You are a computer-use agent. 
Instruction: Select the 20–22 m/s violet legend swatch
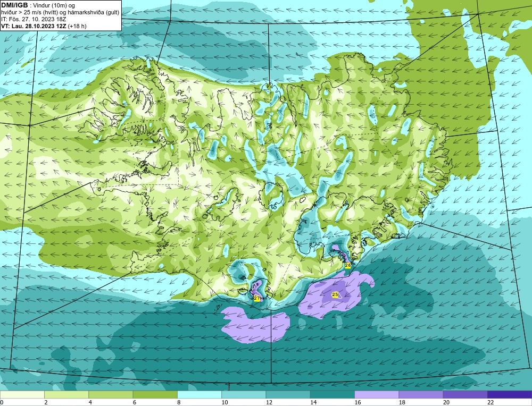[465, 395]
